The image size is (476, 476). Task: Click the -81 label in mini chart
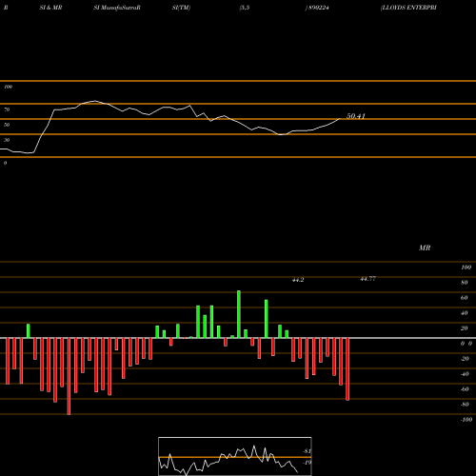(x=307, y=451)
